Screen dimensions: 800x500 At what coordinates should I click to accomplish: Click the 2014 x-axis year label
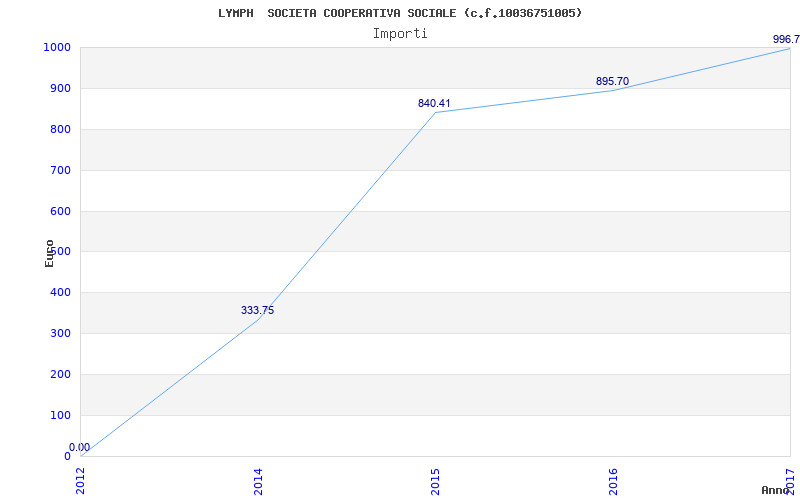pyautogui.click(x=258, y=480)
